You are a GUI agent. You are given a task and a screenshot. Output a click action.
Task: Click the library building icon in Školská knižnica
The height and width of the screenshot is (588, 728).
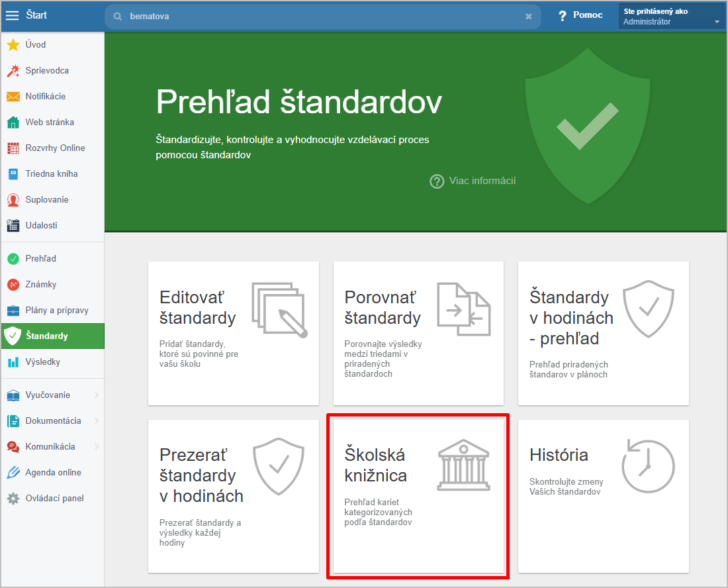pyautogui.click(x=463, y=465)
